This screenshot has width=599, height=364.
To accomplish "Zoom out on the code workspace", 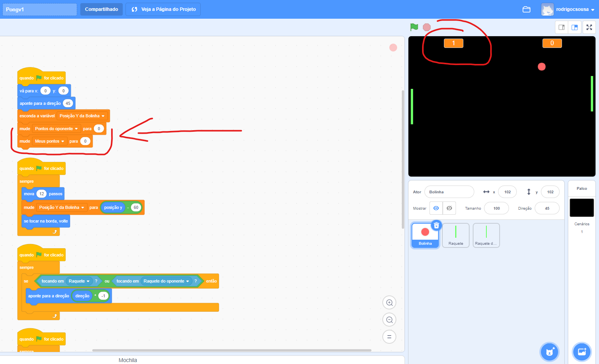I will (x=389, y=320).
